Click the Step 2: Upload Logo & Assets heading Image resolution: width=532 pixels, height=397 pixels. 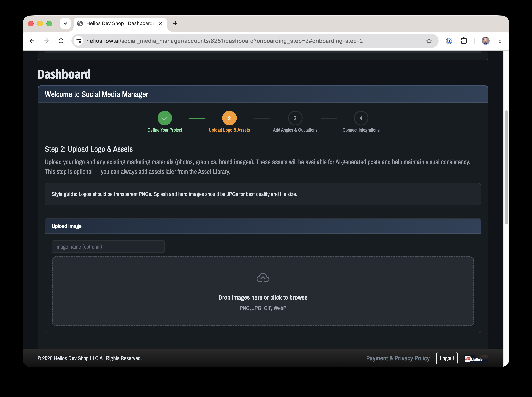(89, 149)
